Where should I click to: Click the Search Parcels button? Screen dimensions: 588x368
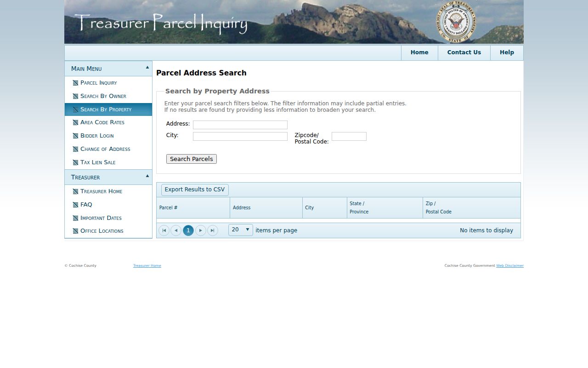pos(192,159)
